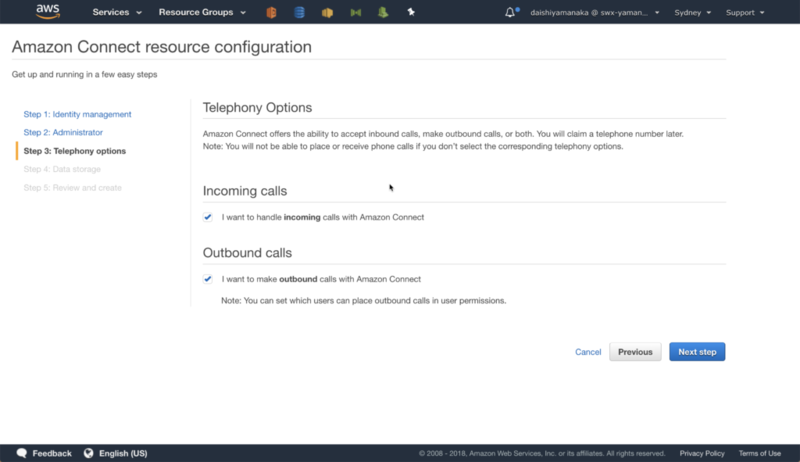Click the AWS logo home icon
800x462 pixels.
pos(48,11)
